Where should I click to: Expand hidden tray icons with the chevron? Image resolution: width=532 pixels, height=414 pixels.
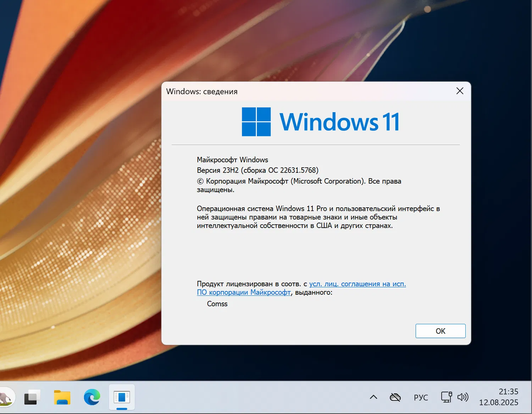pyautogui.click(x=373, y=397)
